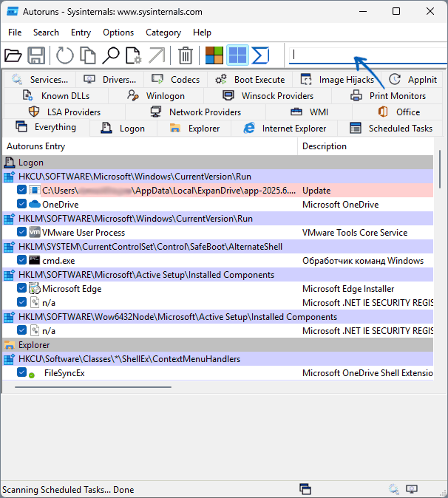The height and width of the screenshot is (498, 448).
Task: Select the HKCU\SOFTWARE\Microsoft\Windows\CurrentVersion\Run registry row
Action: point(218,177)
